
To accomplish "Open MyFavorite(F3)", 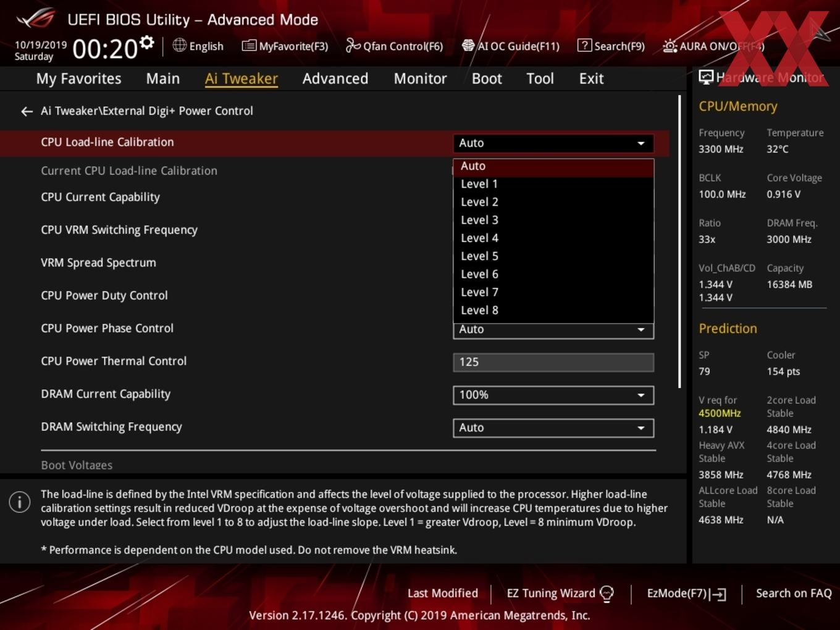I will (285, 46).
